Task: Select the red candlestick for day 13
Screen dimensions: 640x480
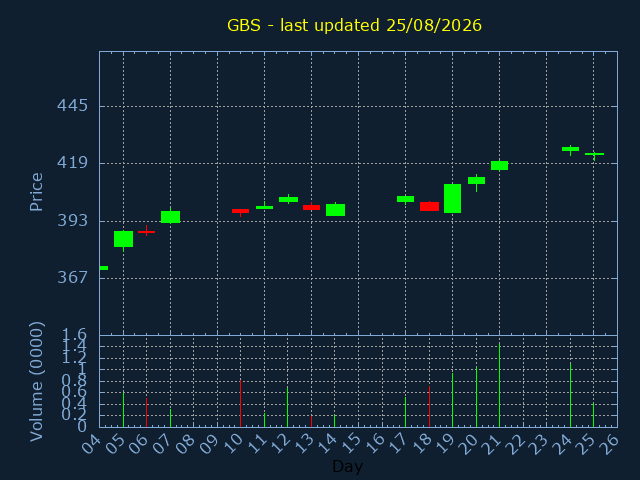Action: 311,207
